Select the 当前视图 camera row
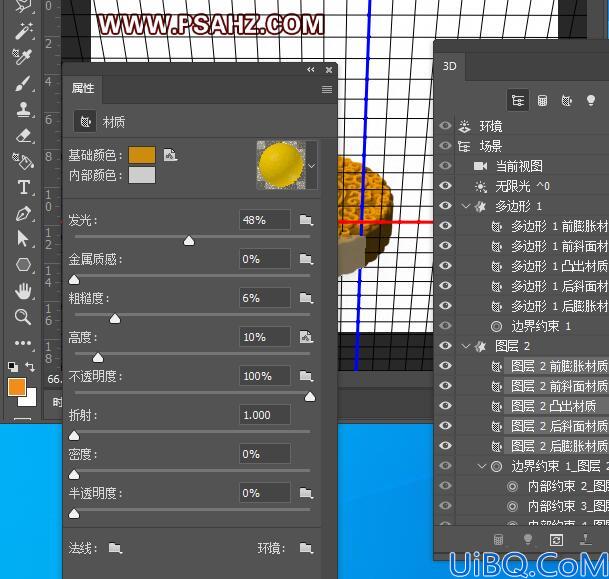 pos(532,166)
